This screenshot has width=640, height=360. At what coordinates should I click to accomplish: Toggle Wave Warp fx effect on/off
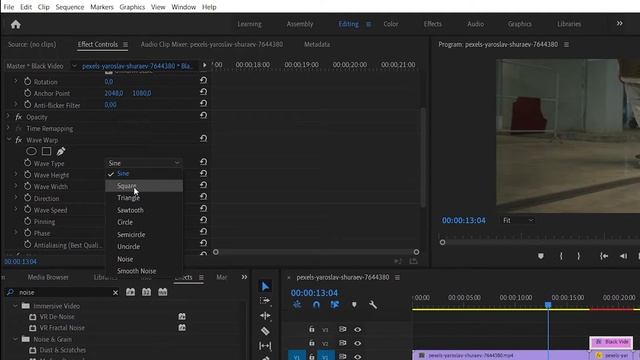point(18,140)
